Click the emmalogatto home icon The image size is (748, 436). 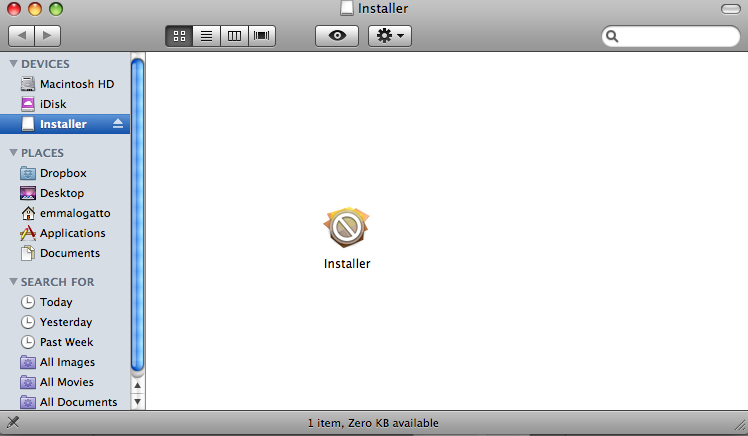[x=28, y=213]
